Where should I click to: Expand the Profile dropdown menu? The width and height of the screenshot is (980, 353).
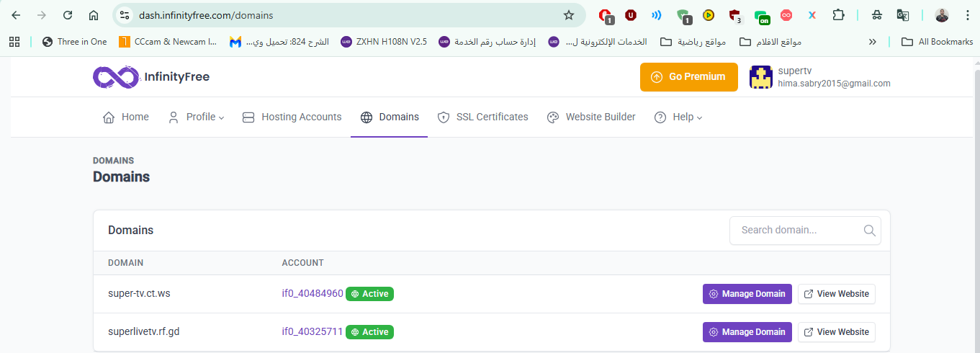click(x=196, y=117)
